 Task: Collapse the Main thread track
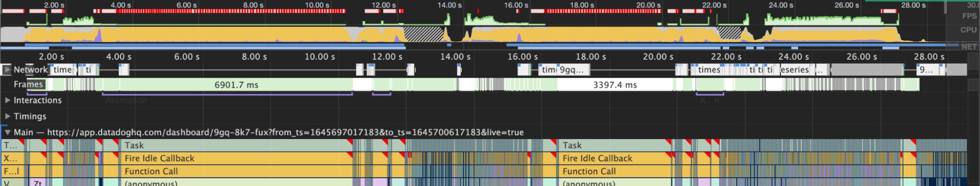point(7,132)
